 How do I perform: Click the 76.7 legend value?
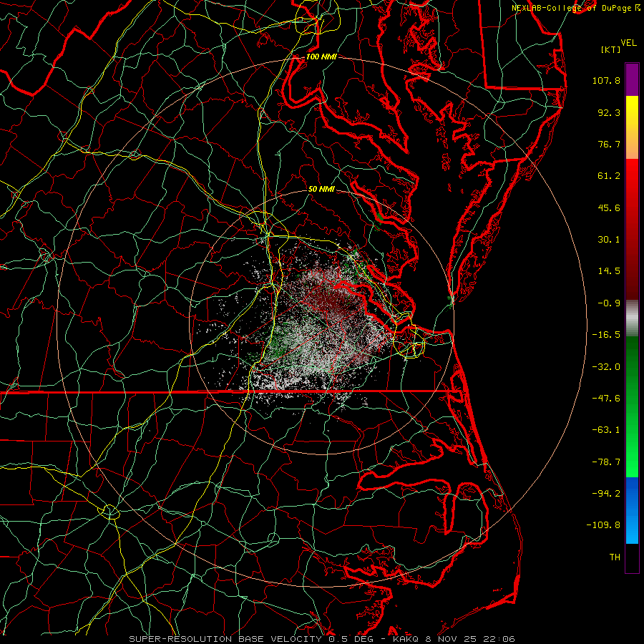(609, 144)
